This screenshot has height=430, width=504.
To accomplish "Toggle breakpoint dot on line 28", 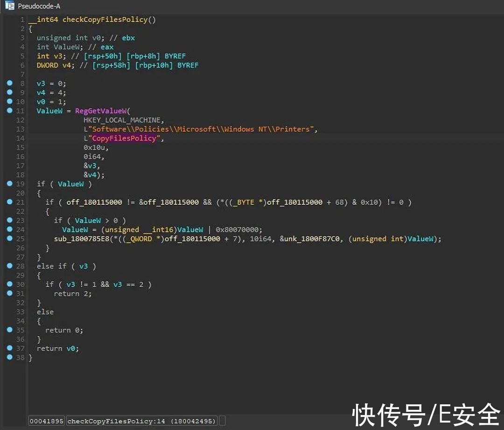I will coord(10,266).
